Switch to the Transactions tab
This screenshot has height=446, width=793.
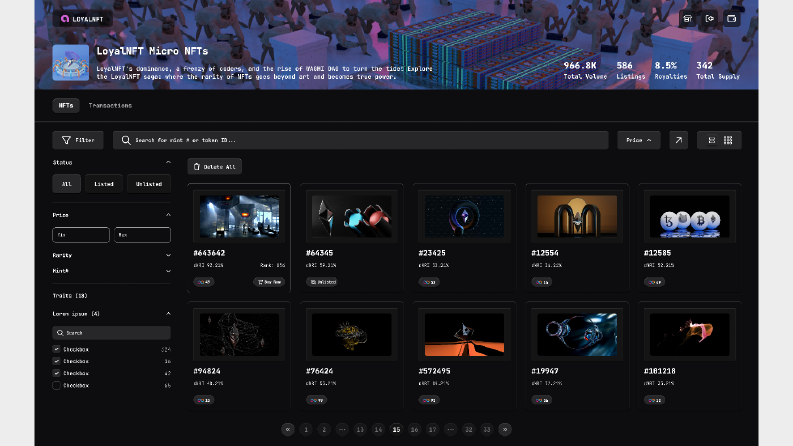110,105
